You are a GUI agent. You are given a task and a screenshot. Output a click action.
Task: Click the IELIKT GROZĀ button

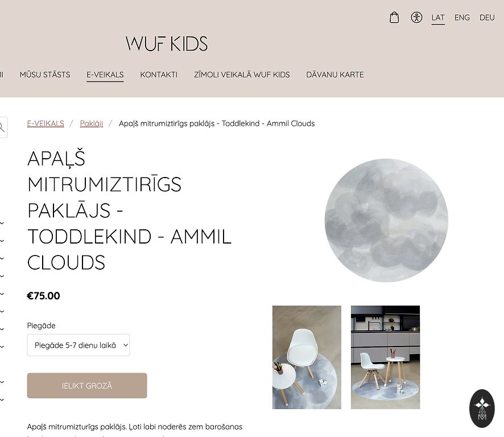[87, 386]
